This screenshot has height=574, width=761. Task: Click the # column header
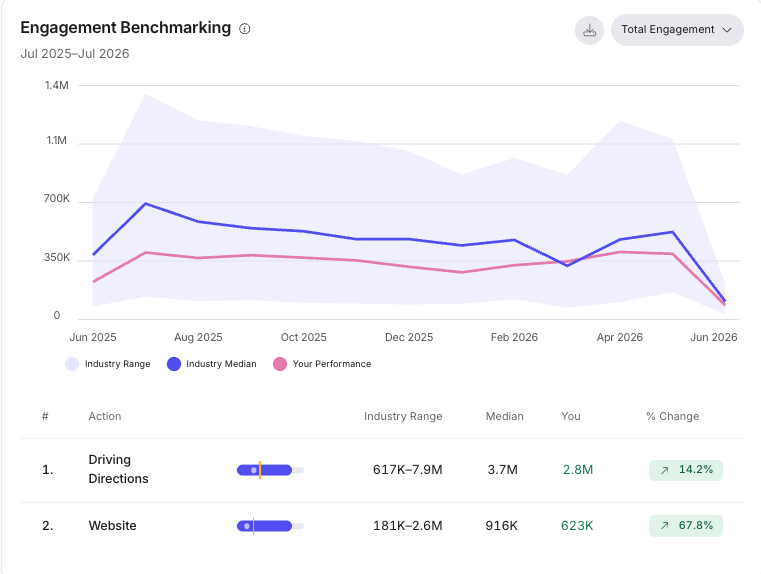click(x=45, y=416)
